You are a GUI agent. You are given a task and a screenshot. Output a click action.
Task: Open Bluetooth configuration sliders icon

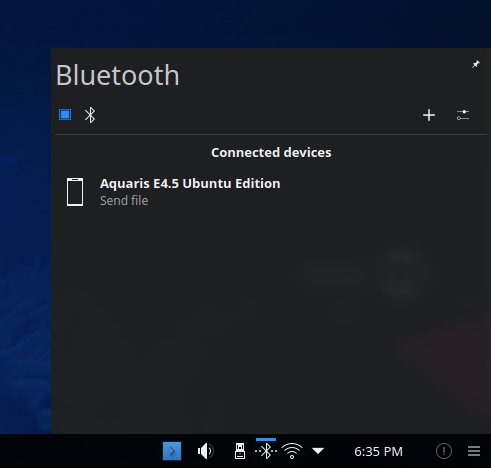(463, 115)
